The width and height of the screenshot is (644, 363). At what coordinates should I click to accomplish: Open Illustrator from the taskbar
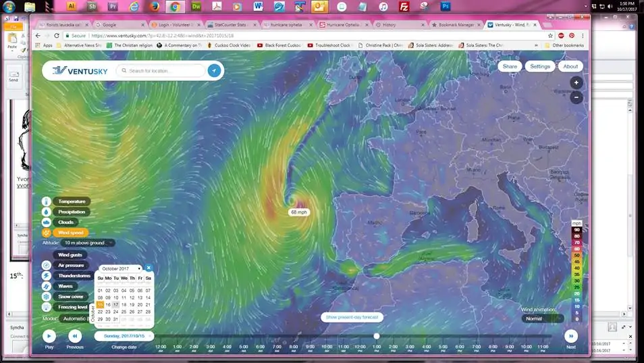pos(71,6)
